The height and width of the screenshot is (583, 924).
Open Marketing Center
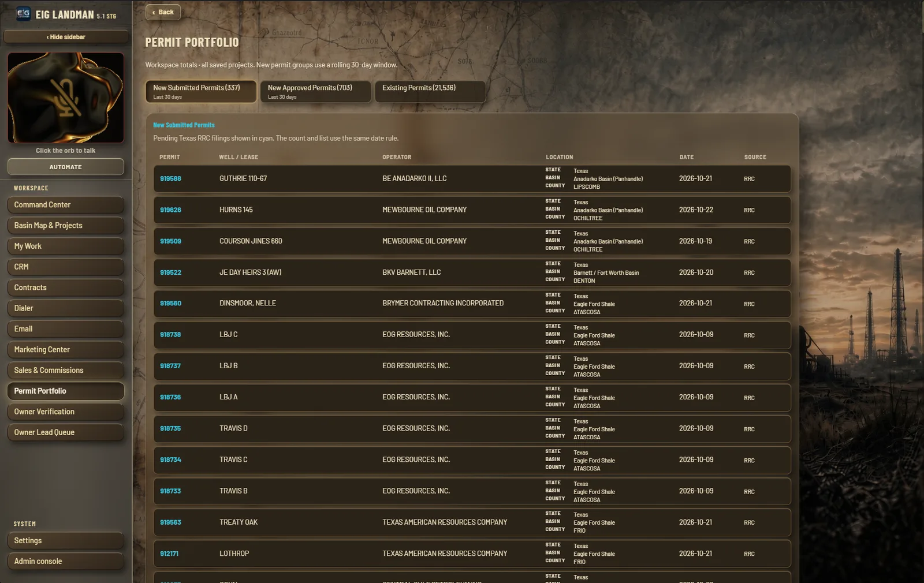point(66,350)
